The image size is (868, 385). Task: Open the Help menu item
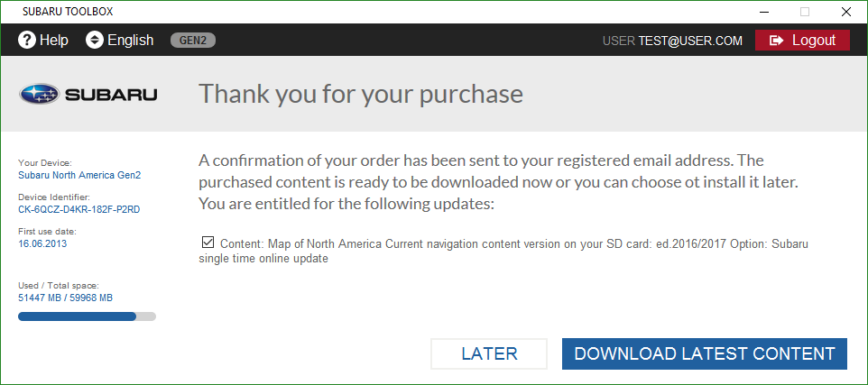[x=43, y=41]
